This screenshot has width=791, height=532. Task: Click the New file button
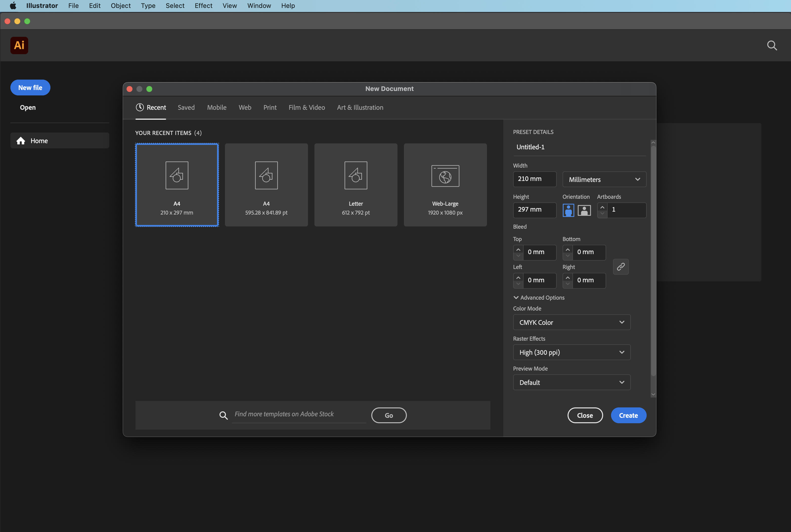coord(30,88)
